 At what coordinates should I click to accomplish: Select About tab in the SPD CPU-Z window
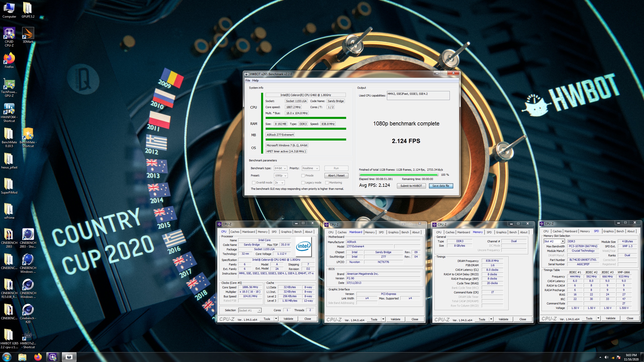click(631, 231)
